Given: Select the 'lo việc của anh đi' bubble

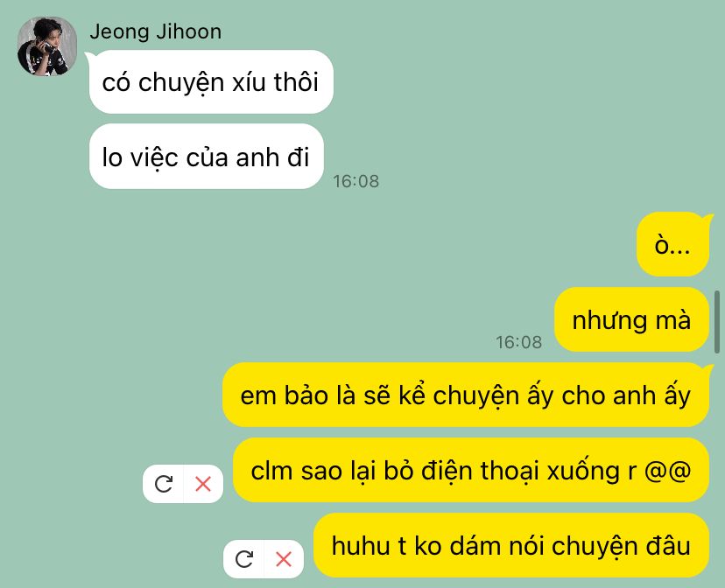Looking at the screenshot, I should (207, 157).
